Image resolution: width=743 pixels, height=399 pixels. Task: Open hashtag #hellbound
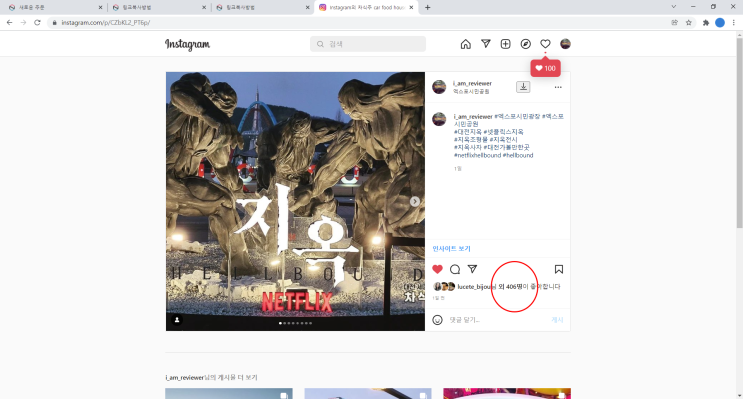[518, 155]
